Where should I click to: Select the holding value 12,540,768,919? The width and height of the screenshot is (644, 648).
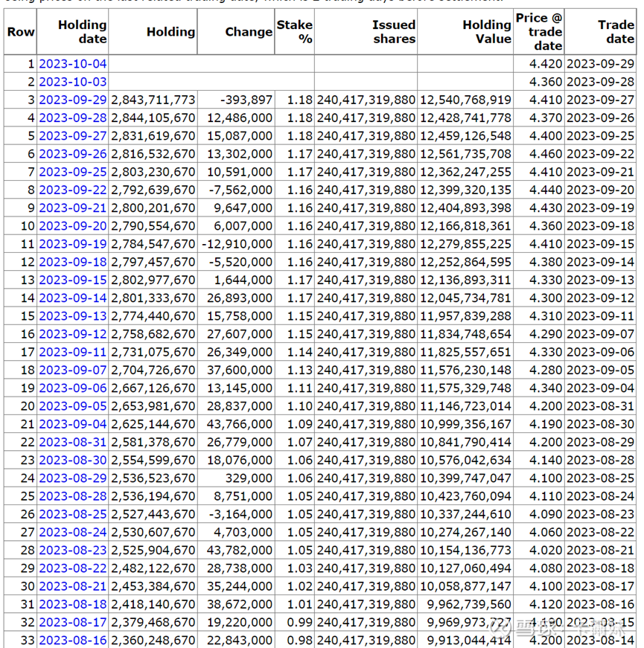(465, 100)
